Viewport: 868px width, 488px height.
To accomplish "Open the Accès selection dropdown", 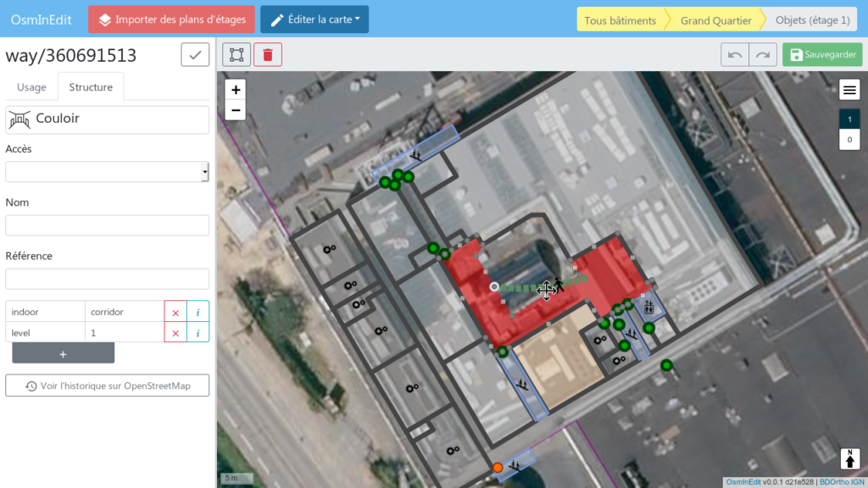I will 107,171.
